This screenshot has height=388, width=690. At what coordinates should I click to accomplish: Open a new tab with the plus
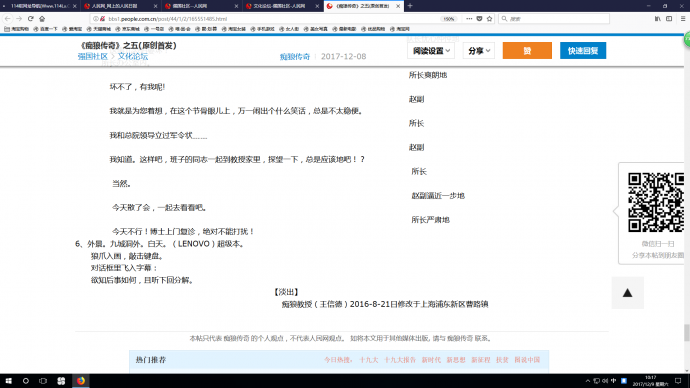(410, 6)
